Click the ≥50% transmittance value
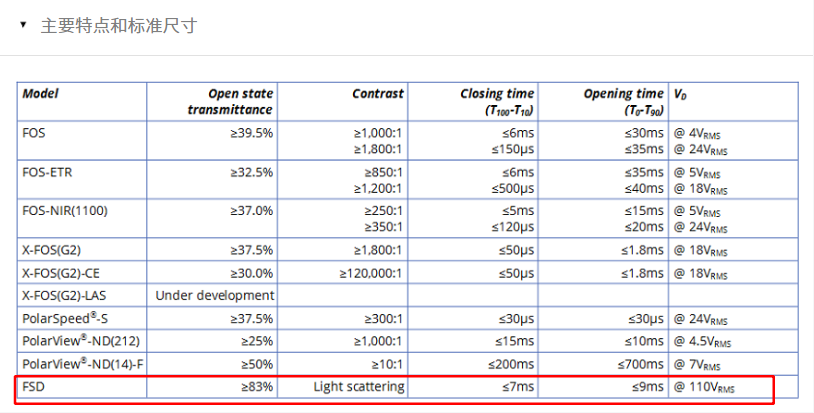 coord(257,364)
